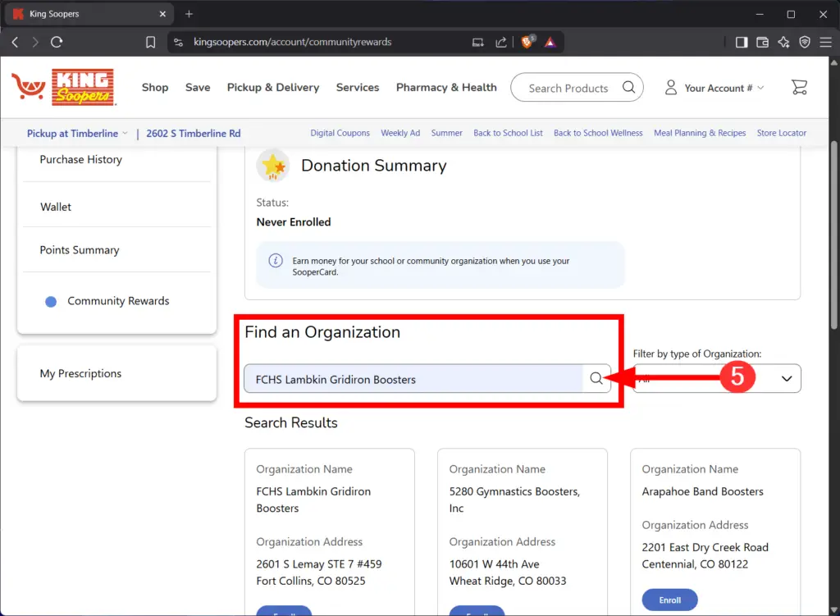
Task: Click the share page icon
Action: pos(501,43)
